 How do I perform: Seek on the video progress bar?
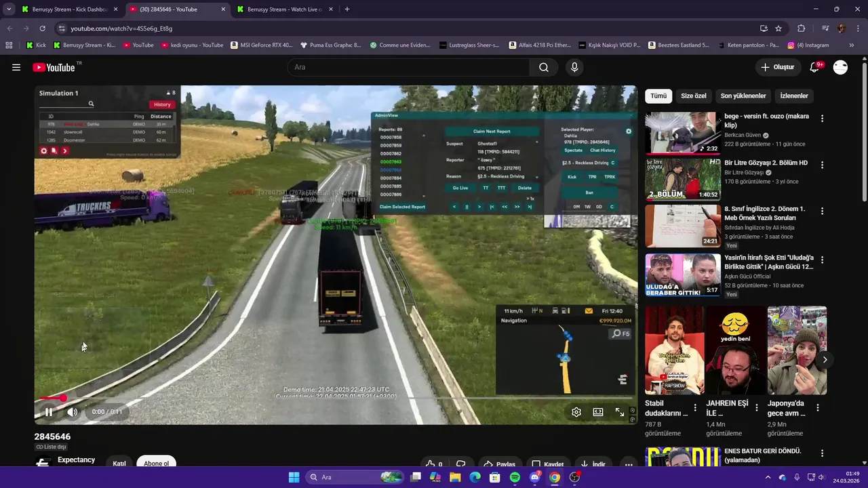[x=336, y=398]
